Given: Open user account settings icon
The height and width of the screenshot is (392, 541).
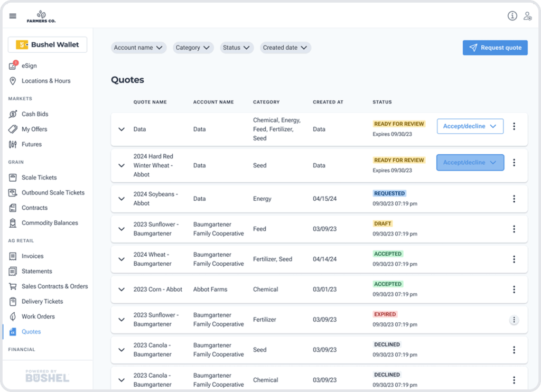Looking at the screenshot, I should click(x=528, y=16).
